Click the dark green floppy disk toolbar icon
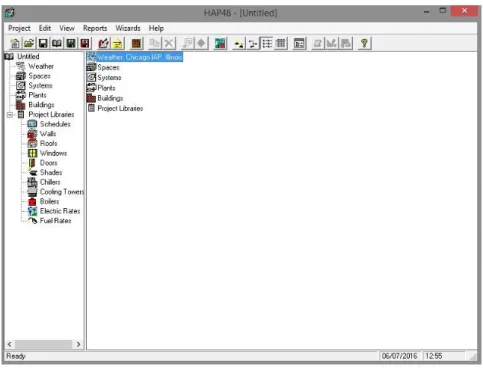 [x=71, y=43]
